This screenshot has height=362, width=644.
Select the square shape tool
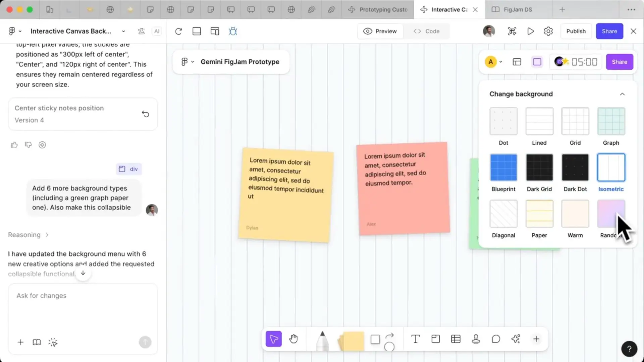pos(375,339)
